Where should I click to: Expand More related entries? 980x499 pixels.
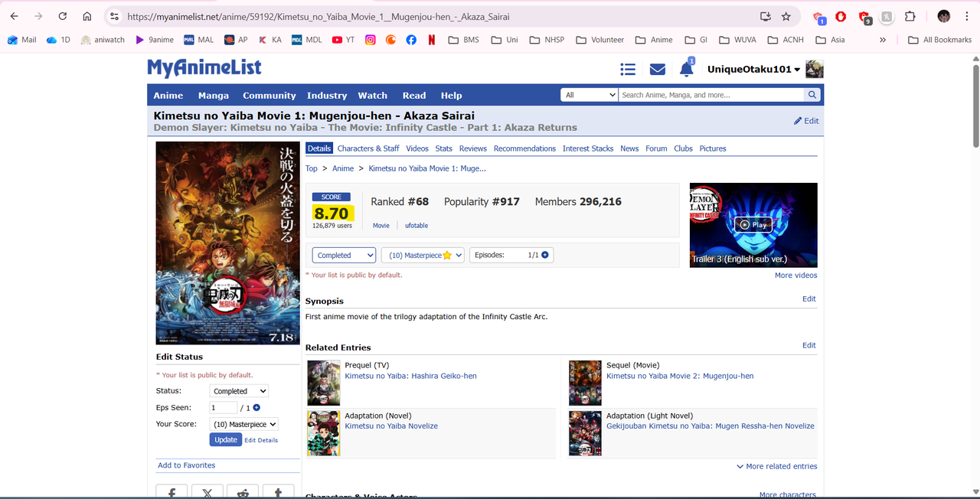click(776, 466)
